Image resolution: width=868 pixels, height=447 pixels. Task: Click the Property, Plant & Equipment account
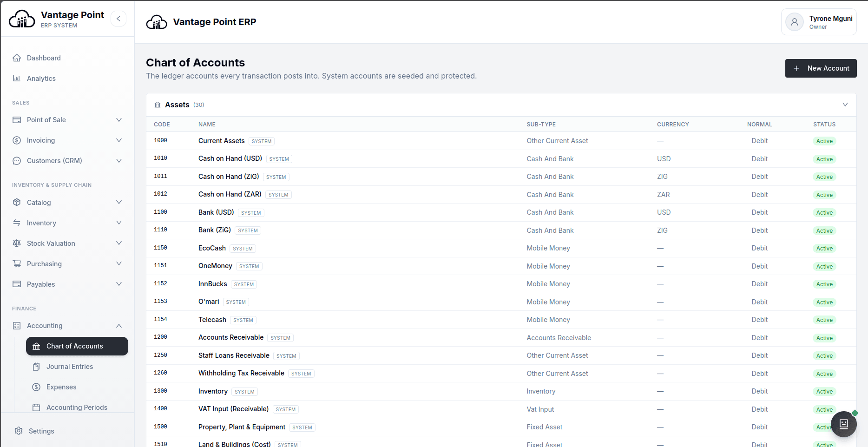click(x=242, y=427)
